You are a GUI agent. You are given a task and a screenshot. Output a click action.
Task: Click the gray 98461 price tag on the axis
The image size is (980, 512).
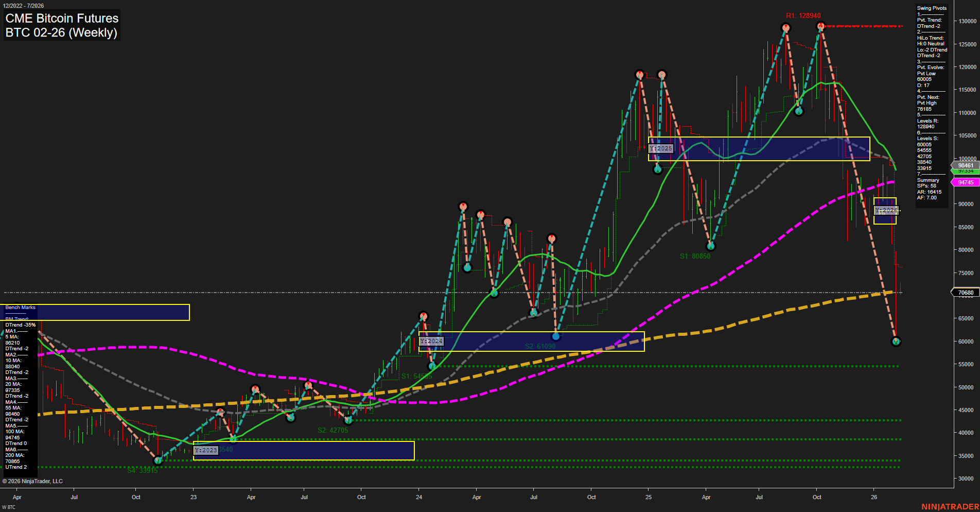click(964, 165)
